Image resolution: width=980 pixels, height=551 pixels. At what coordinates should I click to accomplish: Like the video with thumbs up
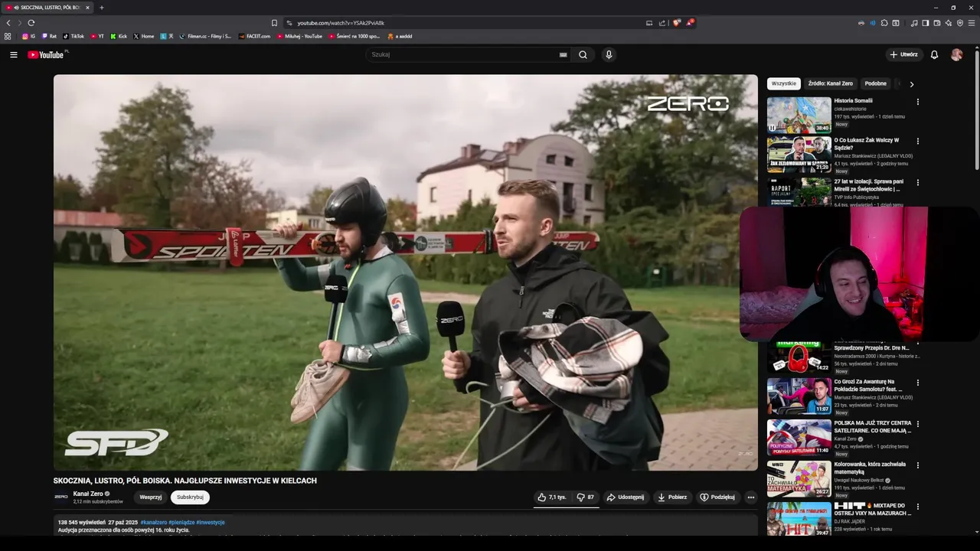[x=551, y=497]
